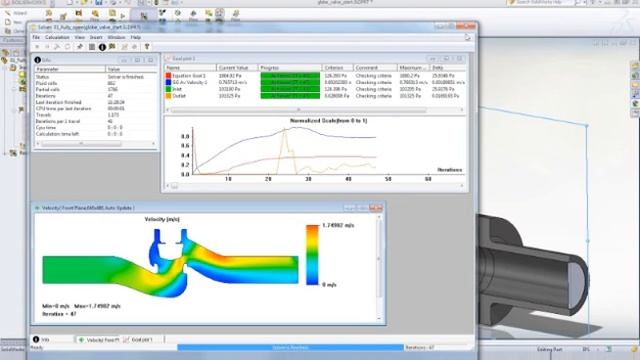This screenshot has height=360, width=640.
Task: Click Editing Part in SolidWorks status bar
Action: (549, 349)
